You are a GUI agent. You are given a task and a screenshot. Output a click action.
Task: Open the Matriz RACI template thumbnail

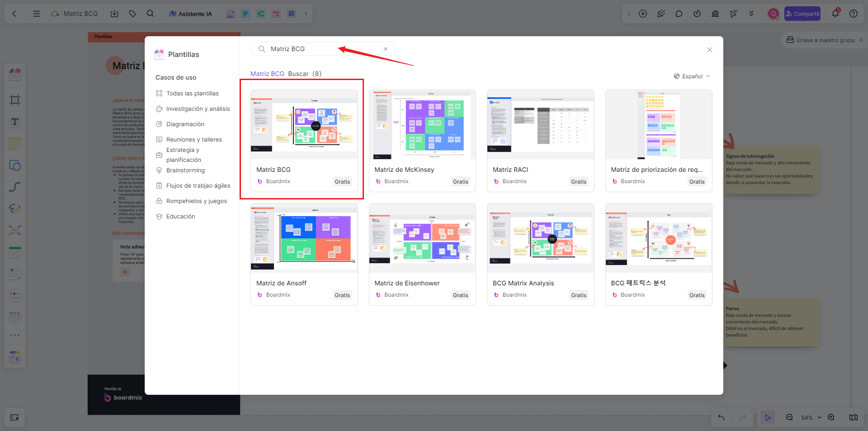541,124
